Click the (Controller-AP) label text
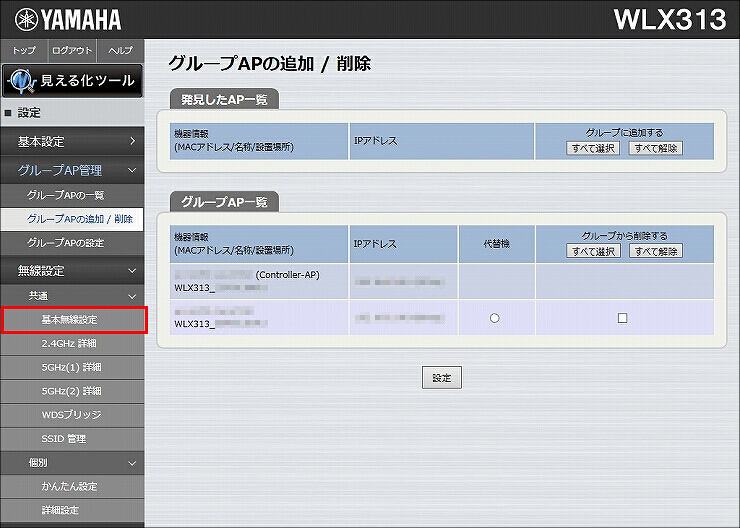 coord(287,275)
